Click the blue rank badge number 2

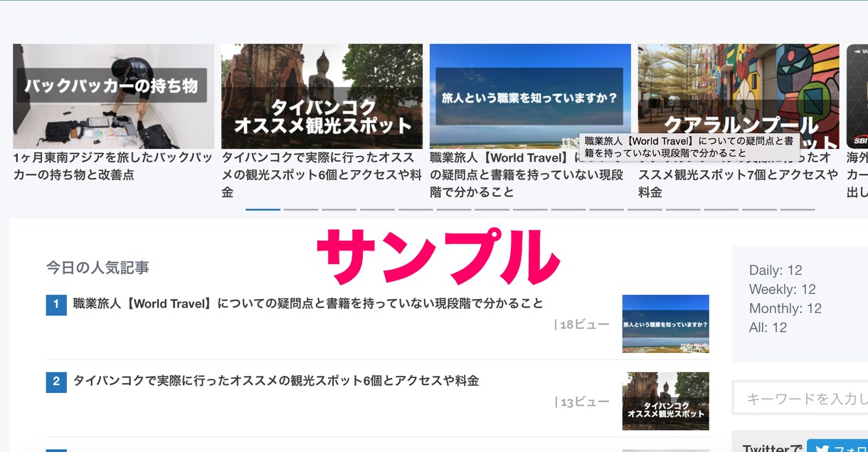56,382
